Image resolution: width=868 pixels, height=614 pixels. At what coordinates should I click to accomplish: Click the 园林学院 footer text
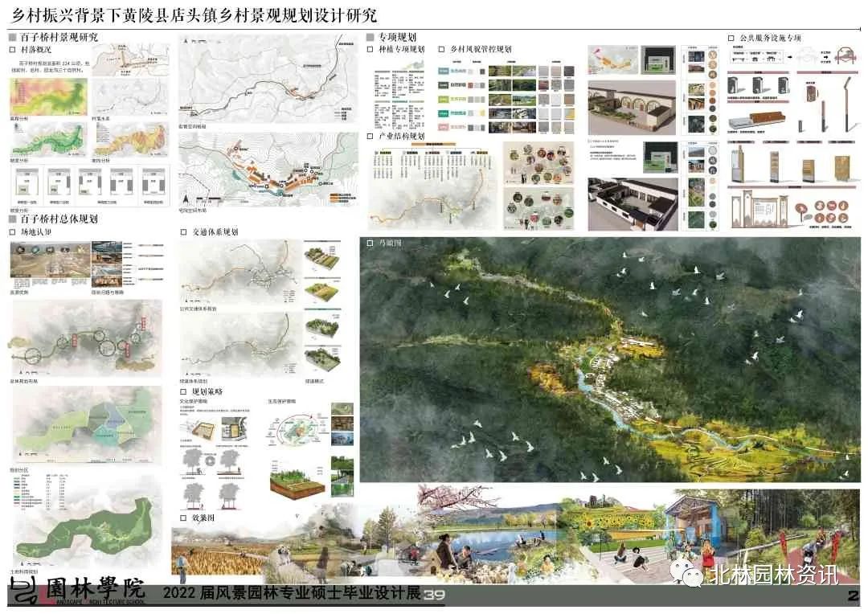pos(95,590)
